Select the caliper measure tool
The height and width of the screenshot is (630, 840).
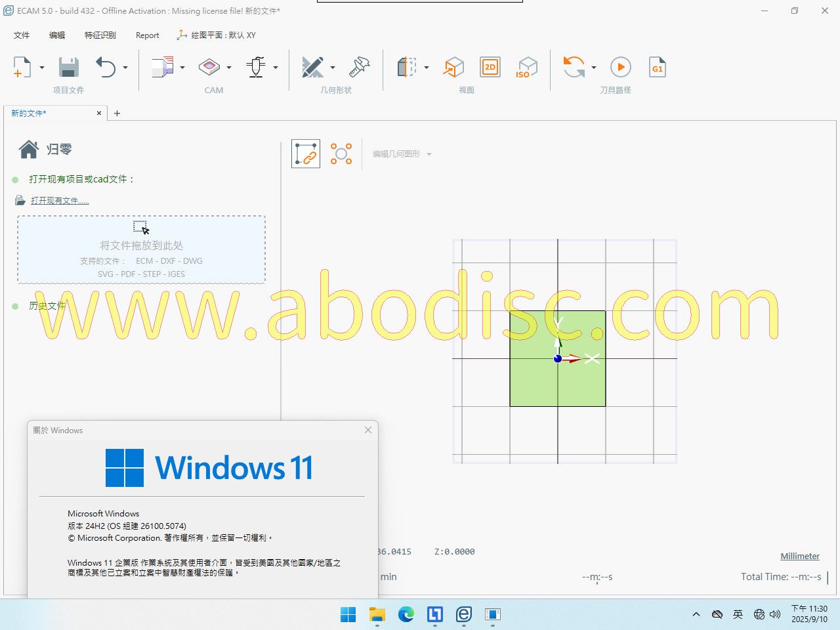coord(360,67)
